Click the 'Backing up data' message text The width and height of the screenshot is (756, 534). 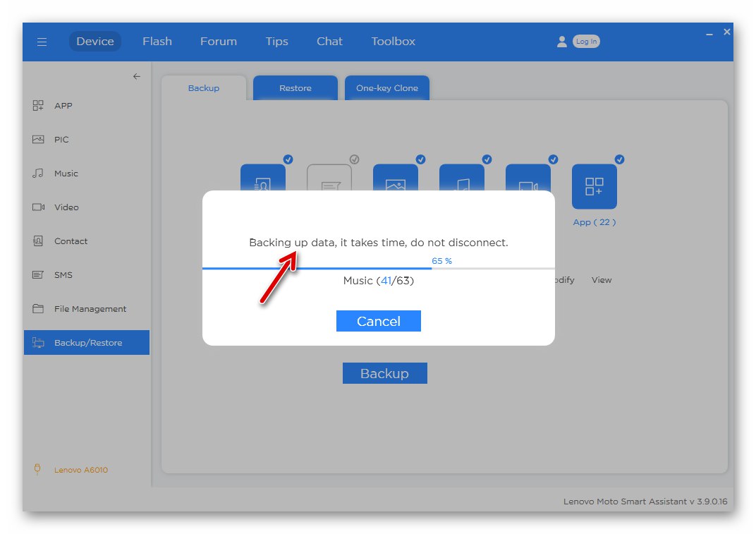pos(379,242)
